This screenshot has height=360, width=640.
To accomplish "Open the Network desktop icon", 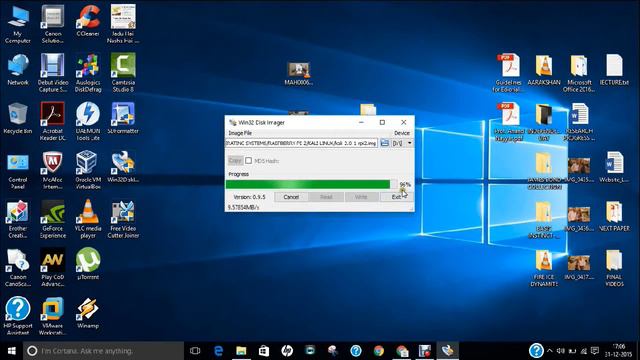I will pos(18,69).
